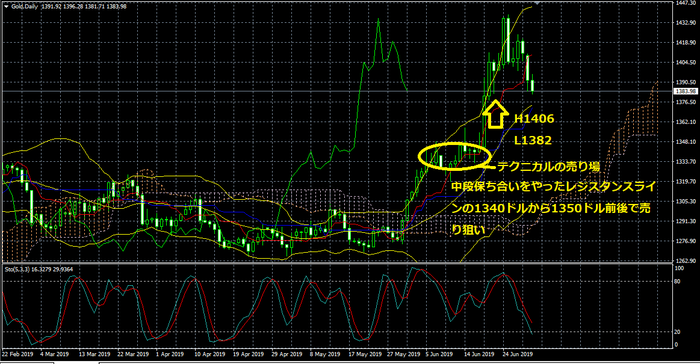
Task: Click the 1305.30 price scale label
Action: coord(686,201)
